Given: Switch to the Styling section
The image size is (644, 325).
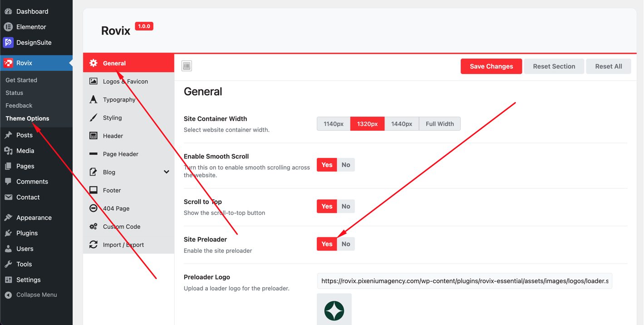Looking at the screenshot, I should coord(129,118).
